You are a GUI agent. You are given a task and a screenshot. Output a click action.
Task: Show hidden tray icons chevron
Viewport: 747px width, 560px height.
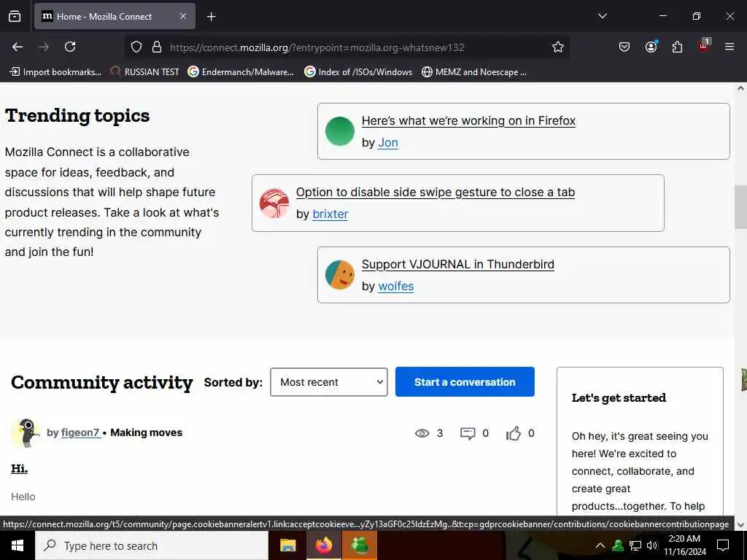[x=600, y=545]
